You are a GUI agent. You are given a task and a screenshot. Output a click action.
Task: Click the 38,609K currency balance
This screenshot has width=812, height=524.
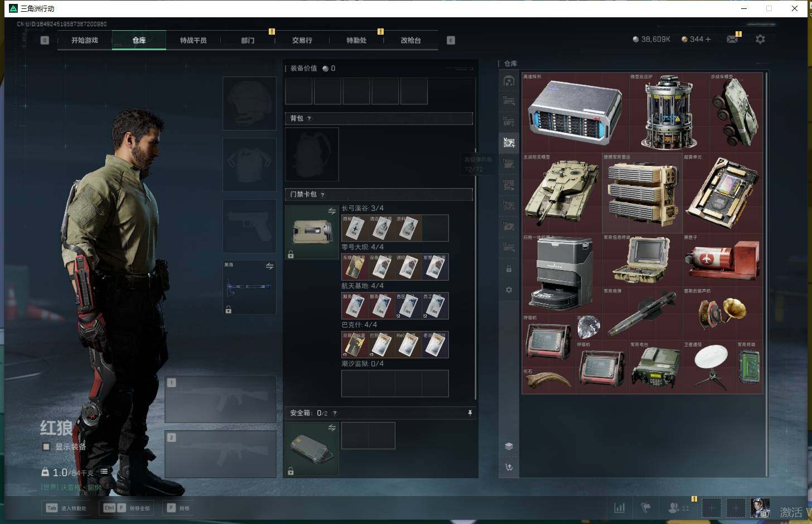coord(651,39)
